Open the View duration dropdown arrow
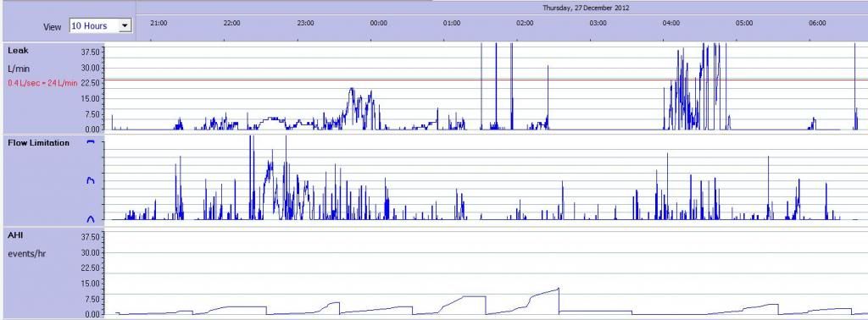This screenshot has height=320, width=868. point(125,26)
